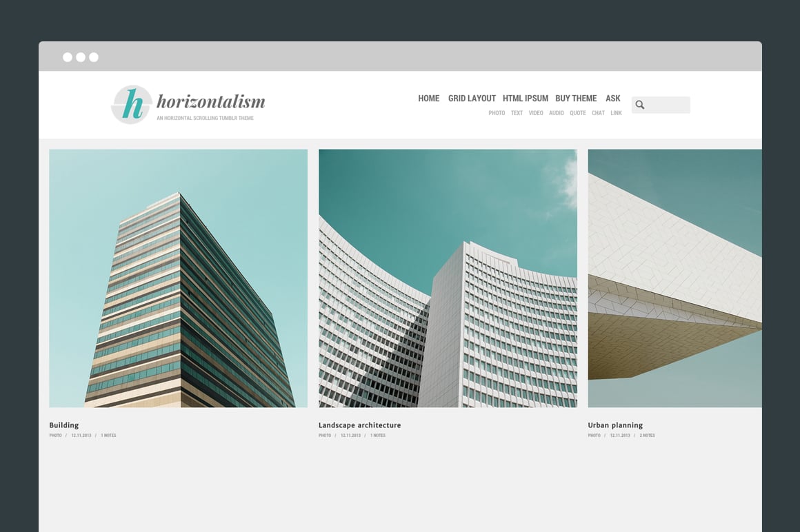This screenshot has width=800, height=532.
Task: Focus the search input field
Action: (x=661, y=105)
